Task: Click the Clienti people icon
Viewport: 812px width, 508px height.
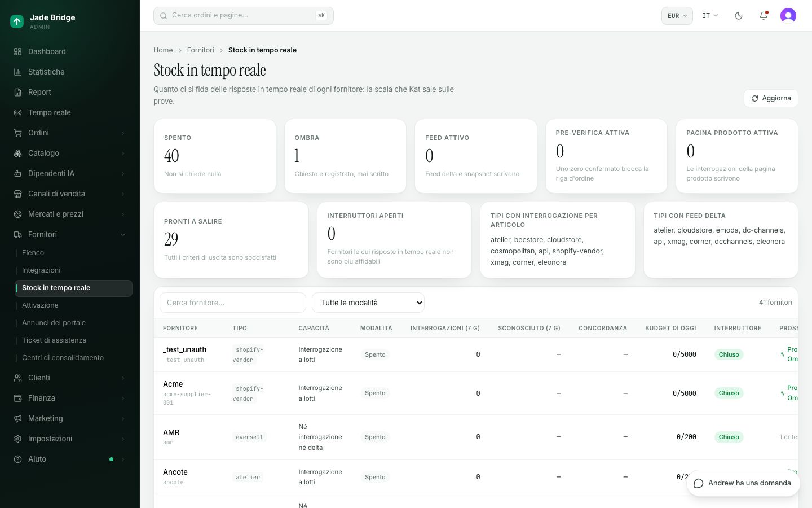Action: point(17,378)
